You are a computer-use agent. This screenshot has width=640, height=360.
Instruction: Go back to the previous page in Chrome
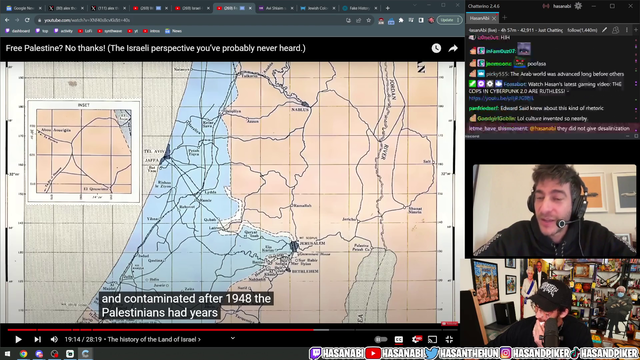7,20
